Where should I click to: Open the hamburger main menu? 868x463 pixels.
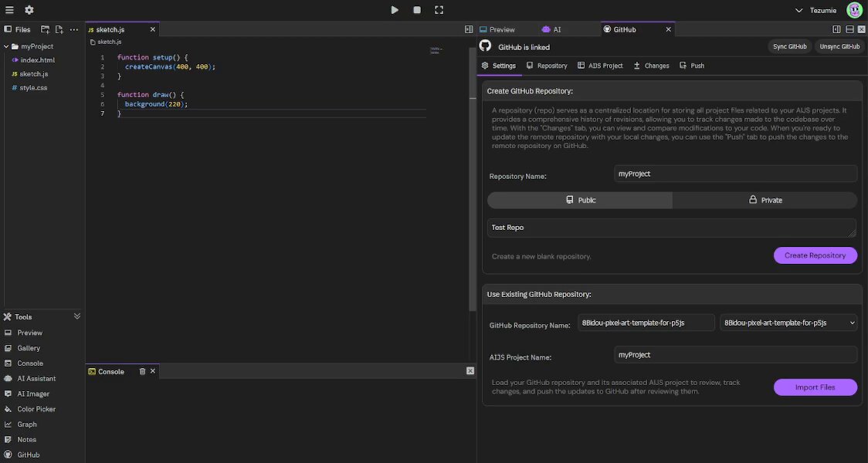[9, 10]
